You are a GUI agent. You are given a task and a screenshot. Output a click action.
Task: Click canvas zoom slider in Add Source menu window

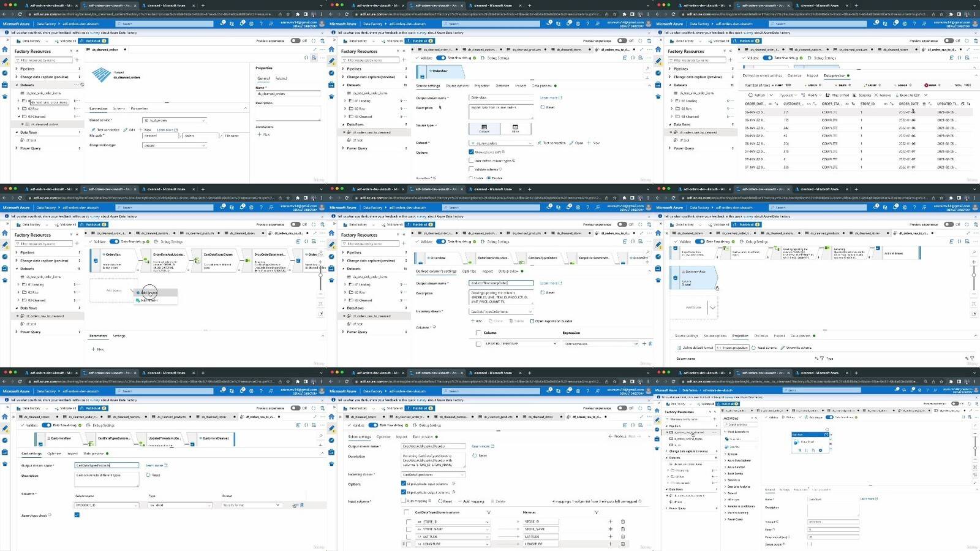click(320, 275)
